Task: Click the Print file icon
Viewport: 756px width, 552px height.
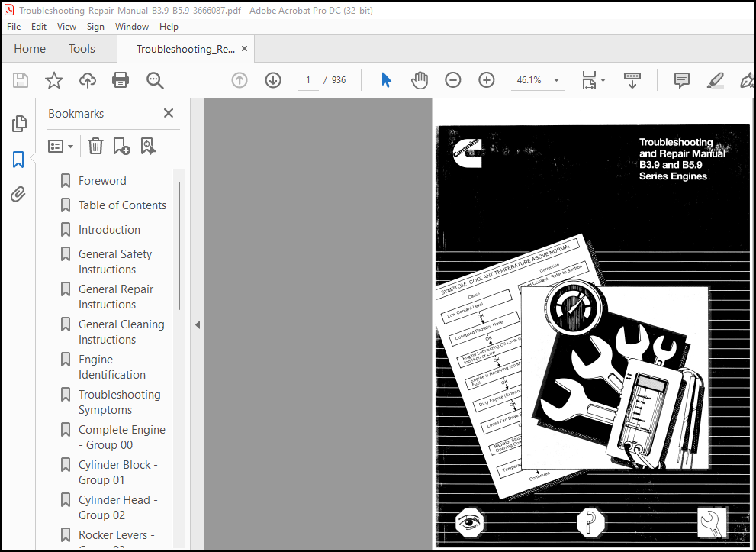Action: point(121,80)
